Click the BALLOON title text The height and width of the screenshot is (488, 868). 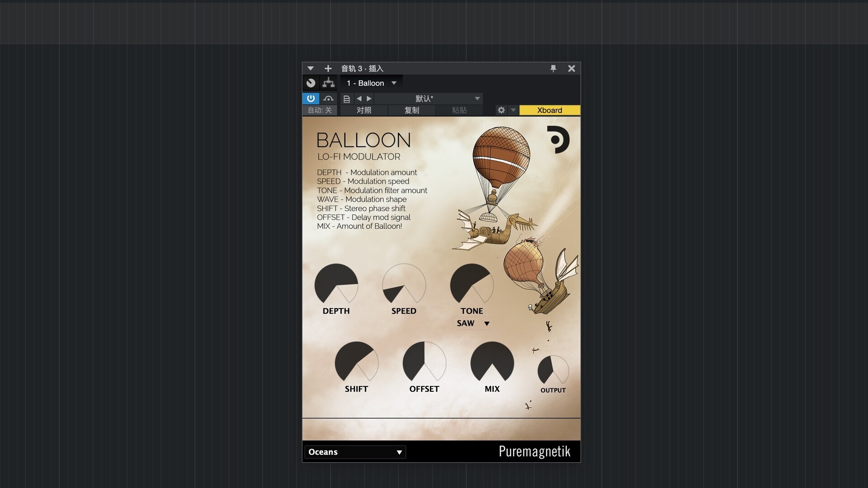[363, 140]
